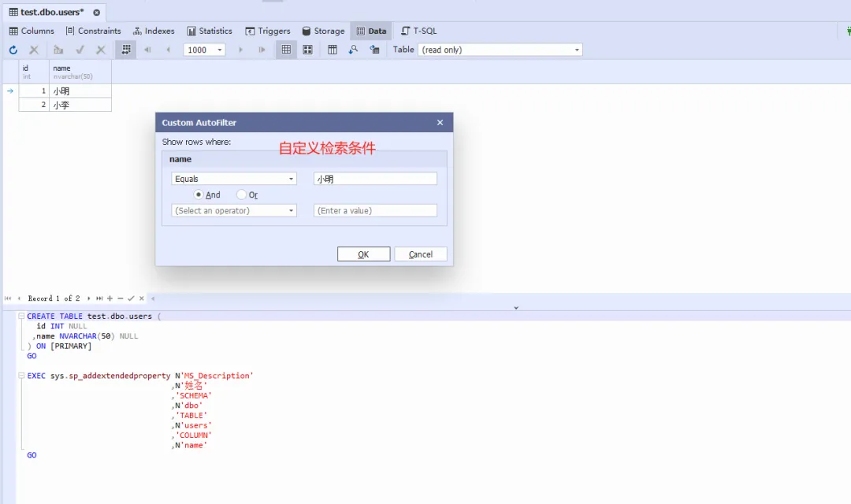851x504 pixels.
Task: Click the Refresh data icon in toolbar
Action: pyautogui.click(x=13, y=50)
